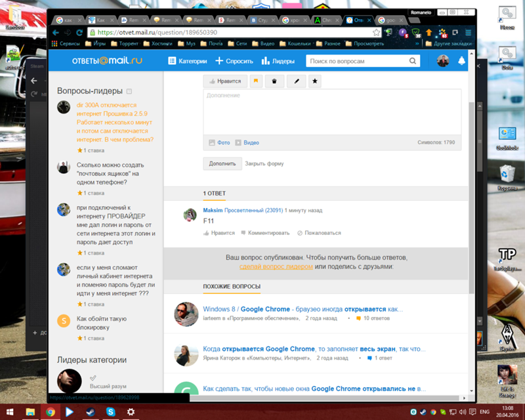Click Закрыть форму link
This screenshot has width=525, height=420.
pos(264,164)
